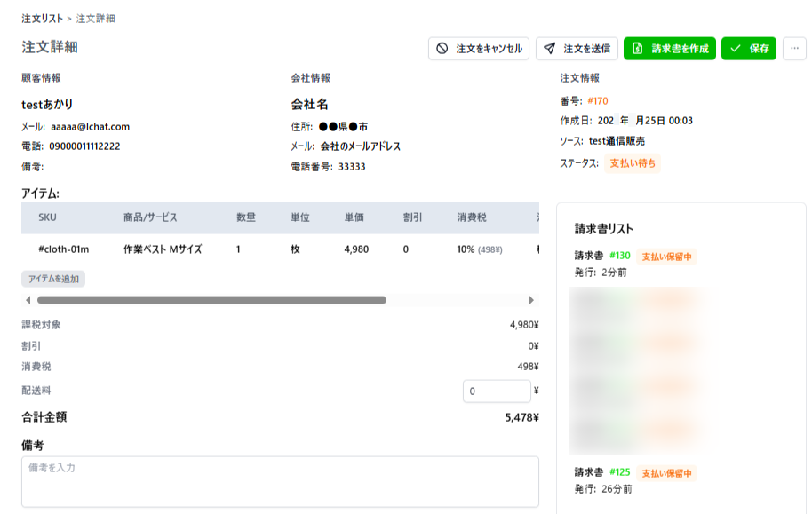The height and width of the screenshot is (514, 812).
Task: Create an invoice with 請求書を作成
Action: click(x=669, y=49)
